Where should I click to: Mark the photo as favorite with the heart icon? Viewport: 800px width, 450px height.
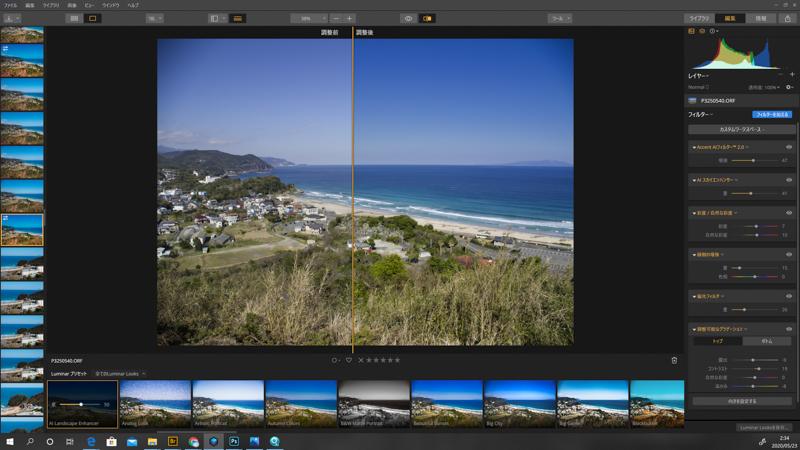pos(348,360)
